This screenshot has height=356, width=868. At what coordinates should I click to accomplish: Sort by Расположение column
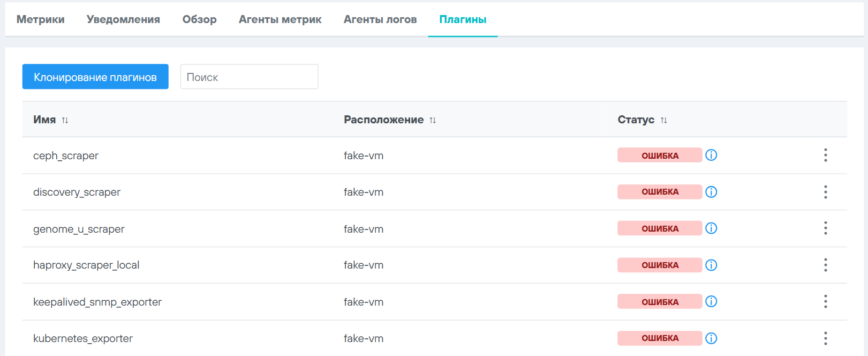tap(433, 120)
